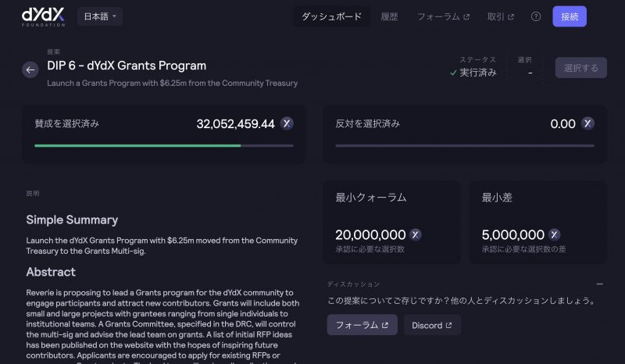Click the token icon next to 20,000,000
The image size is (625, 364).
416,234
